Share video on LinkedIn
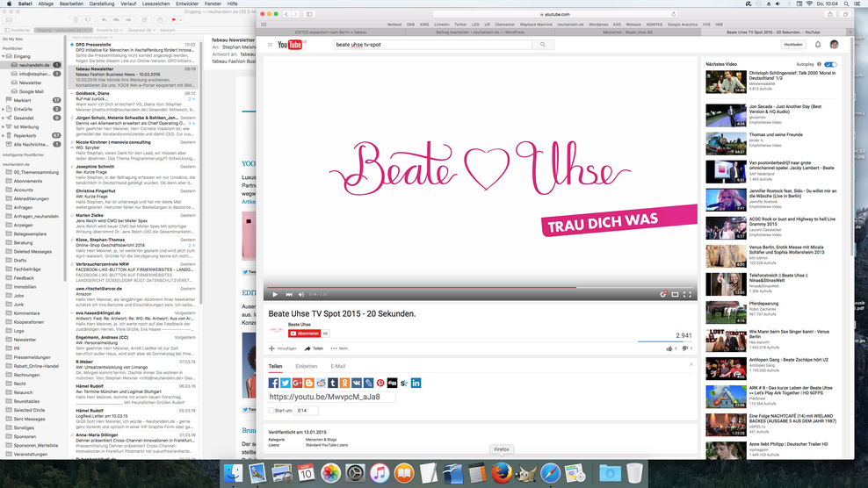This screenshot has width=868, height=488. tap(416, 383)
